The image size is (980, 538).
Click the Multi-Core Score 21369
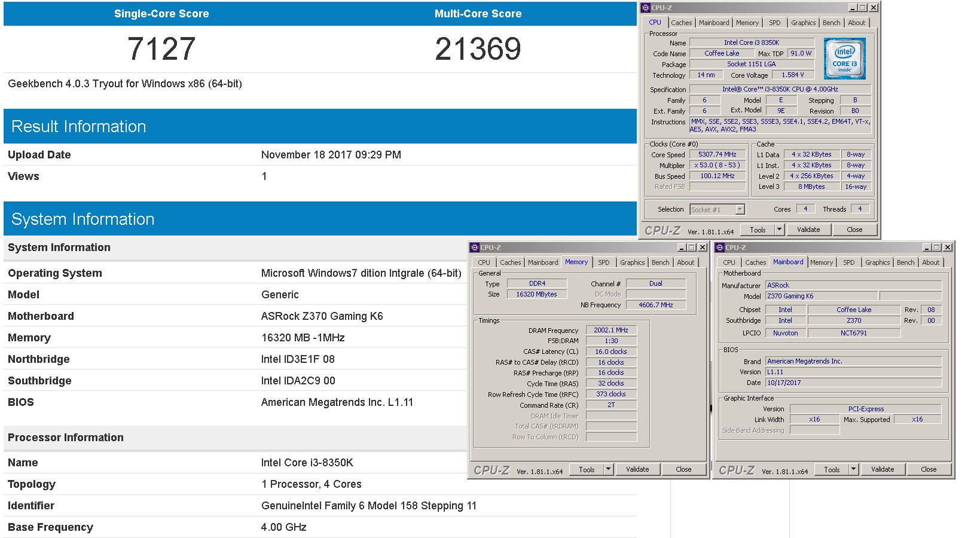coord(478,49)
